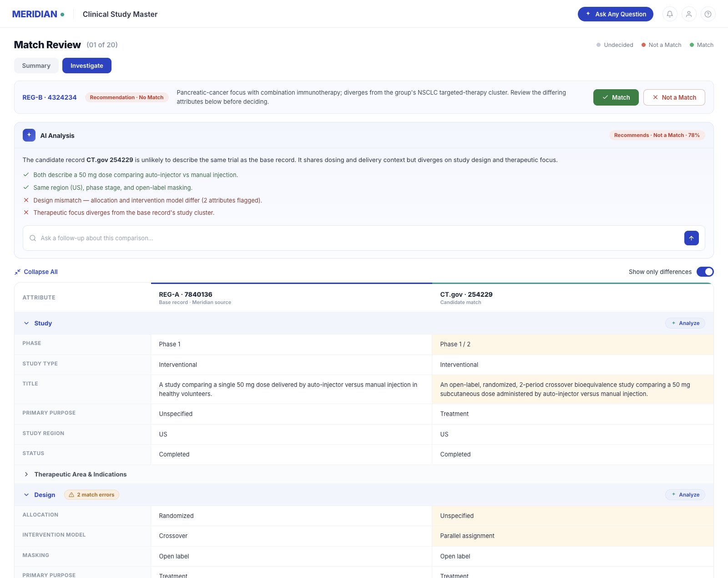Click the Randomized cell
728x578 pixels.
[291, 516]
